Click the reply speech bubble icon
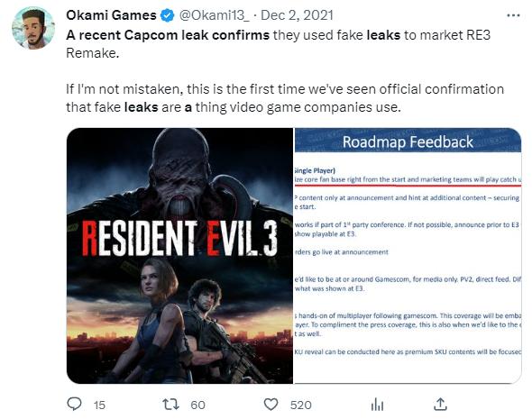 coord(74,404)
